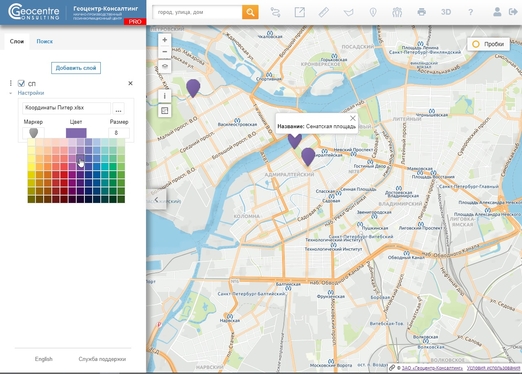Open the Условия использования link

point(493,368)
